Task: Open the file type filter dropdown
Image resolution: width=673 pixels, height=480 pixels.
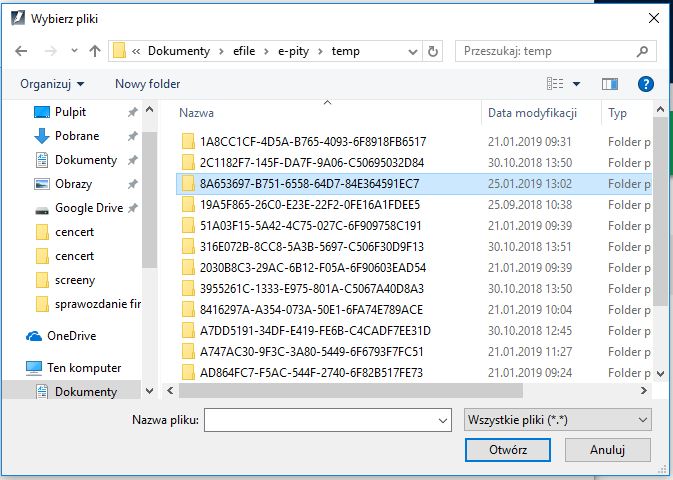Action: tap(558, 419)
